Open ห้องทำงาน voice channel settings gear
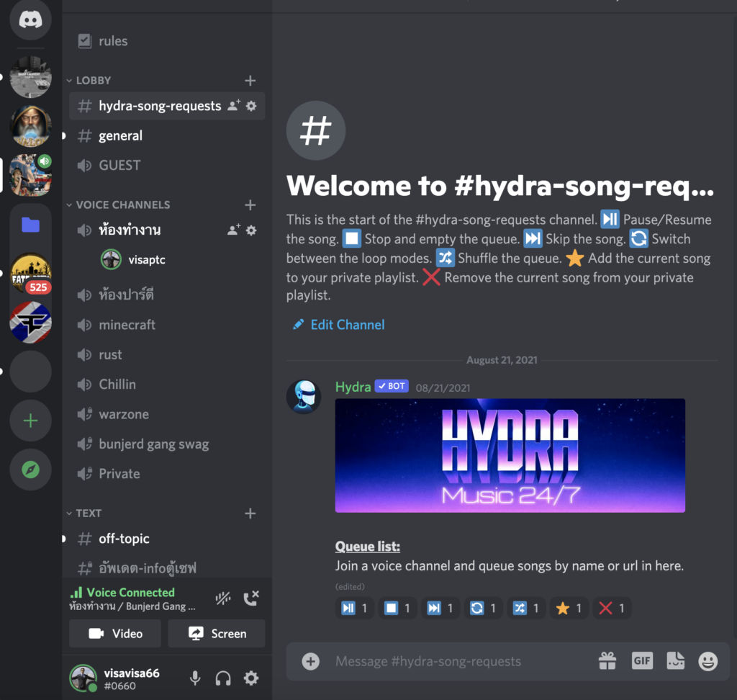The height and width of the screenshot is (700, 737). coord(251,230)
